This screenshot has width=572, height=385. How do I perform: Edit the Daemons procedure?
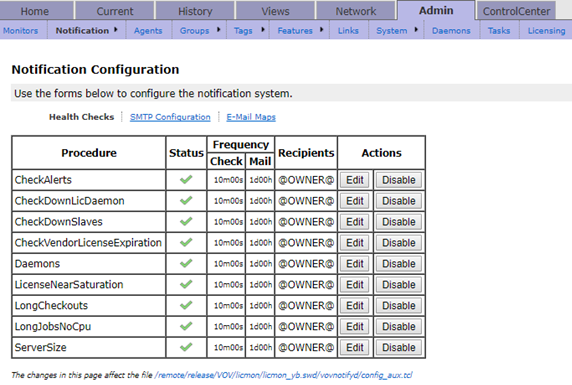coord(355,263)
